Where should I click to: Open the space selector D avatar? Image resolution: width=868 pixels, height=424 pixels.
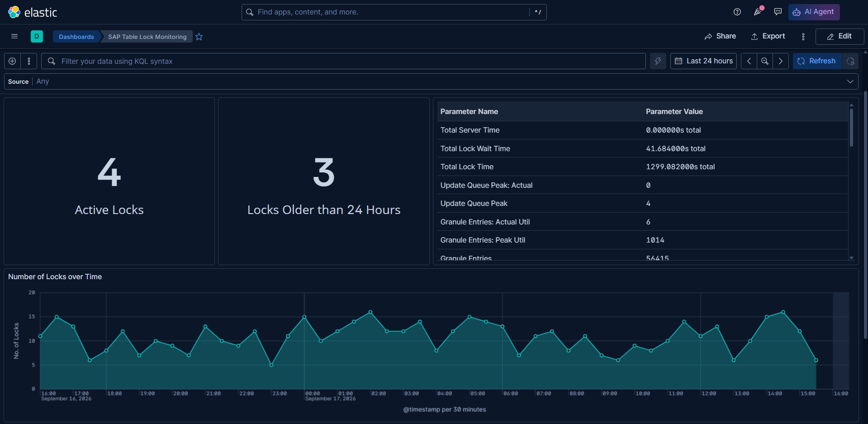pos(37,36)
